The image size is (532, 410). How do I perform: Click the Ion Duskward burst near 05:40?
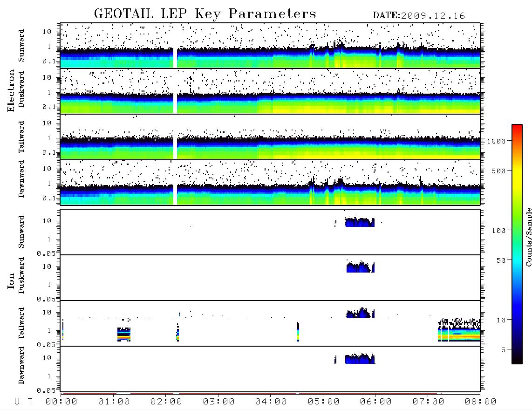point(360,267)
